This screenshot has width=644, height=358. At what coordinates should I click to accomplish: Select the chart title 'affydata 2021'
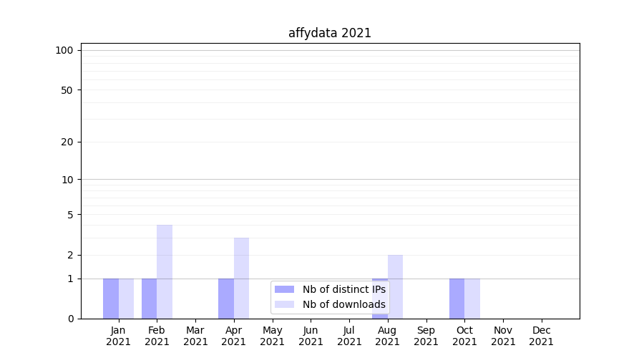(330, 33)
